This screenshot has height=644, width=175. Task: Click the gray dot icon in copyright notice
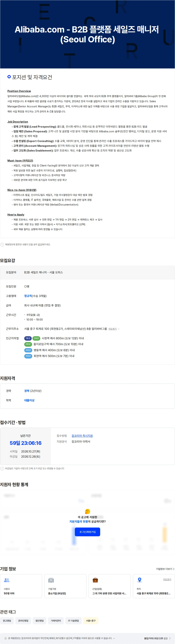[5, 638]
